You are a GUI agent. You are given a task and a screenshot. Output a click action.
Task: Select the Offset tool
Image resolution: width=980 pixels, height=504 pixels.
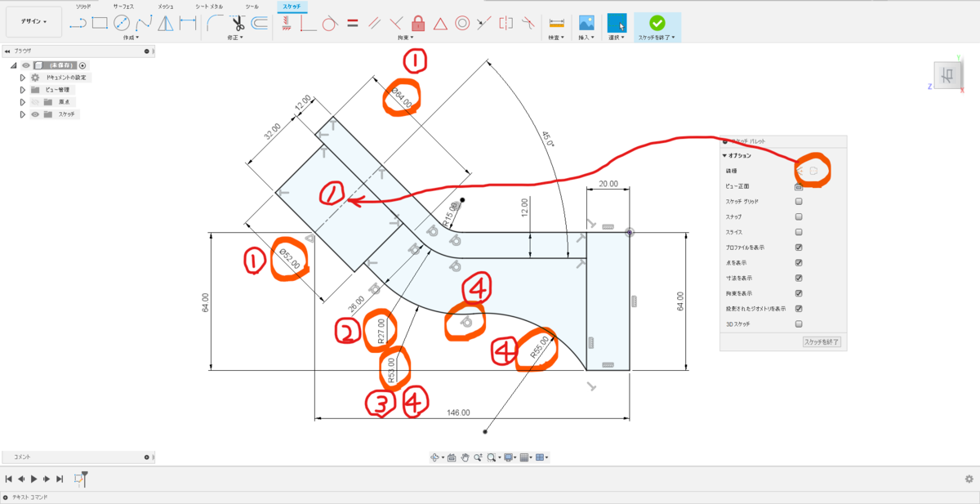[260, 23]
